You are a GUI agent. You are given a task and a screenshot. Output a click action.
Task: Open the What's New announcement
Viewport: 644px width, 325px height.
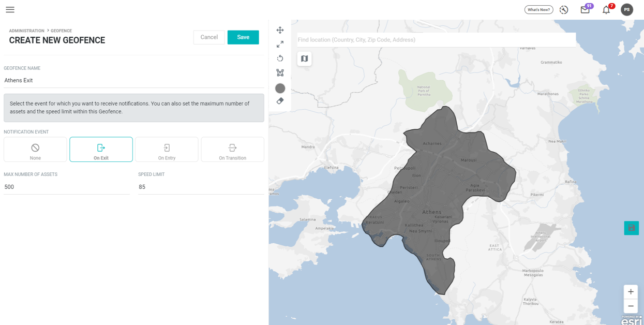pyautogui.click(x=538, y=9)
